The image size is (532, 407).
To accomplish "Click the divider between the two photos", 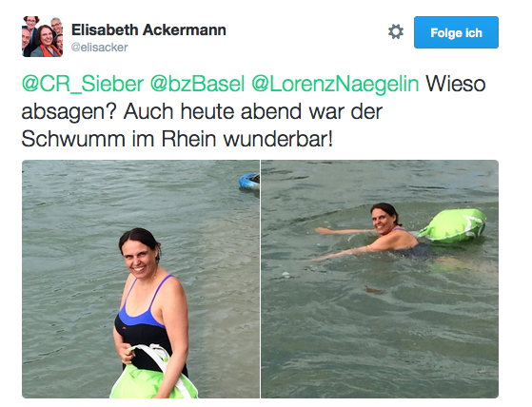I will (x=260, y=279).
